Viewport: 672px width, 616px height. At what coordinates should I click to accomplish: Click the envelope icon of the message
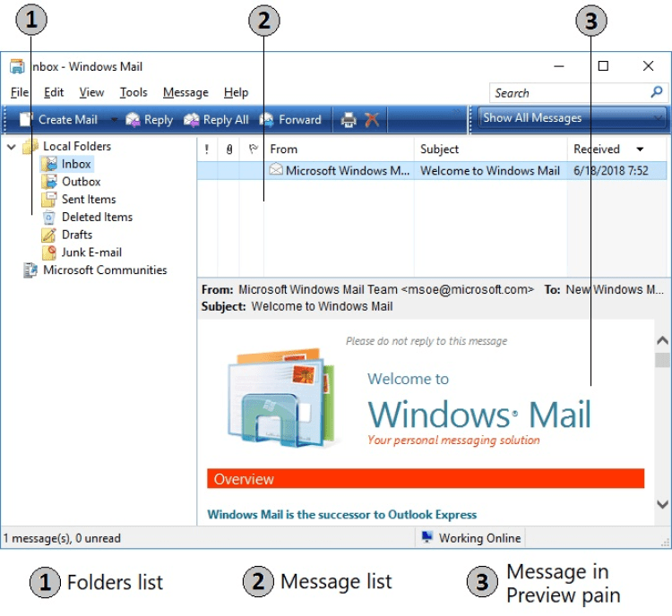tap(276, 169)
